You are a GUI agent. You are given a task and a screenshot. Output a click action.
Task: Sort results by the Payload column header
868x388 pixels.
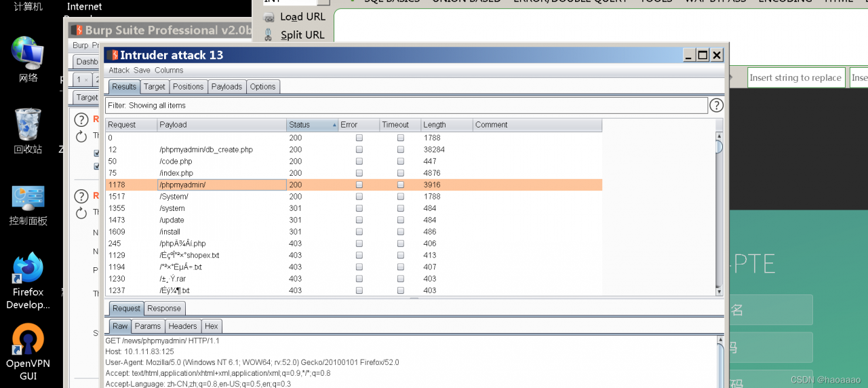222,125
